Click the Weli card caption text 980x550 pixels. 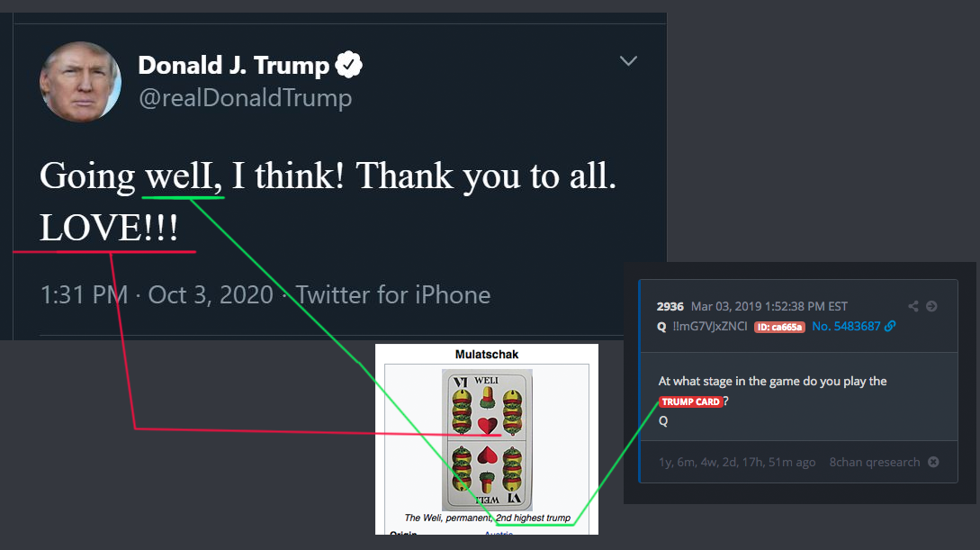487,518
